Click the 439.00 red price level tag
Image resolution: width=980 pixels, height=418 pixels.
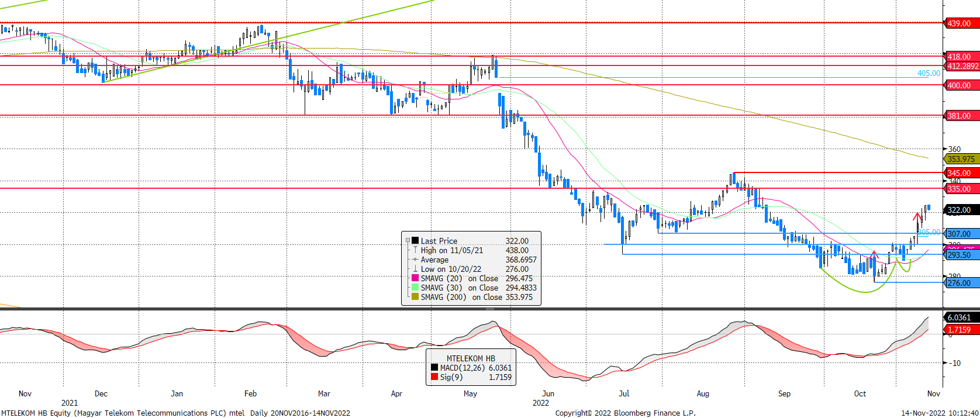click(962, 23)
